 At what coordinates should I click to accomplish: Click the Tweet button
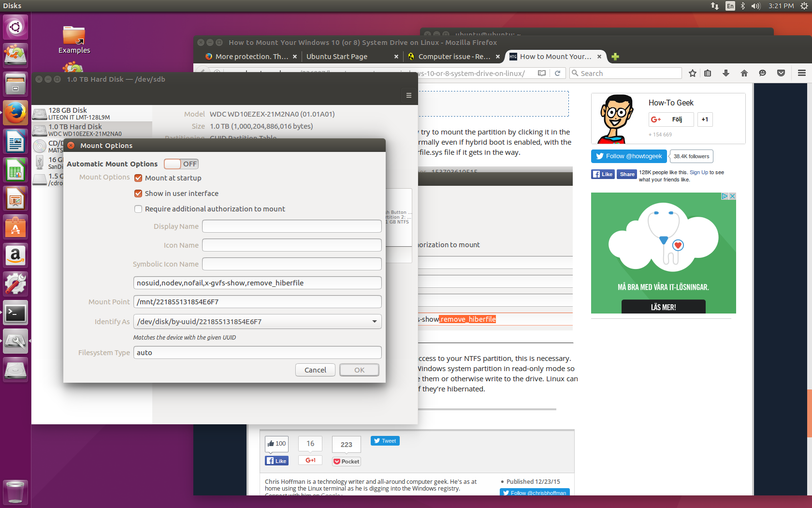[x=385, y=441]
